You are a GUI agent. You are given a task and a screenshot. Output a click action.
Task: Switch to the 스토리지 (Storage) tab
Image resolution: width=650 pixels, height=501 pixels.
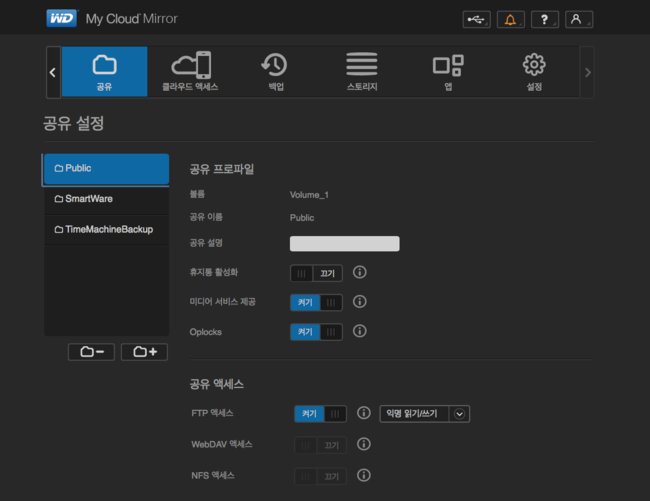coord(362,72)
